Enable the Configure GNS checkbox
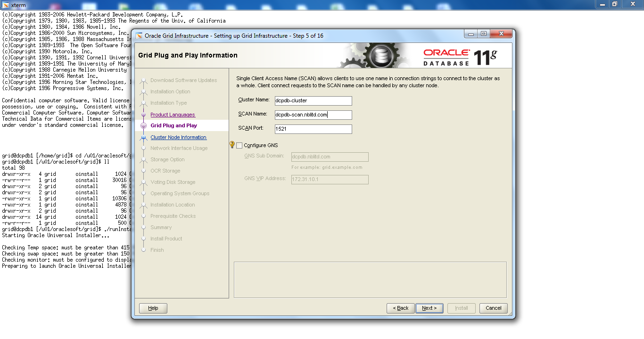This screenshot has width=644, height=339. (239, 145)
